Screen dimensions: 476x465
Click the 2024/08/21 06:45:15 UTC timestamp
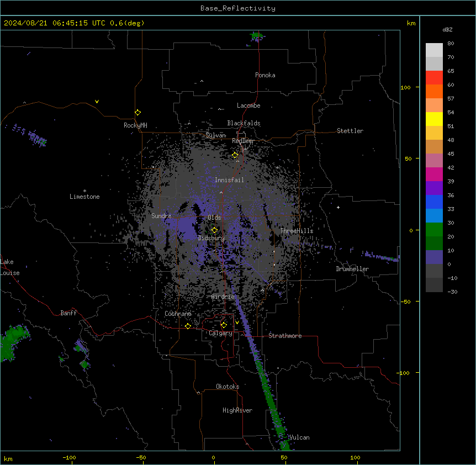tap(55, 23)
